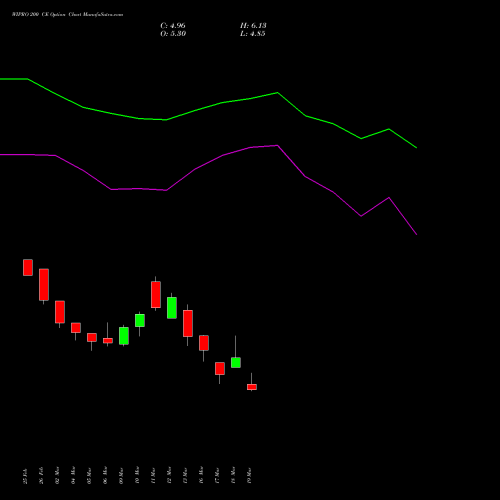Image resolution: width=500 pixels, height=500 pixels.
Task: Click the 11 Mar date label
Action: tap(154, 476)
